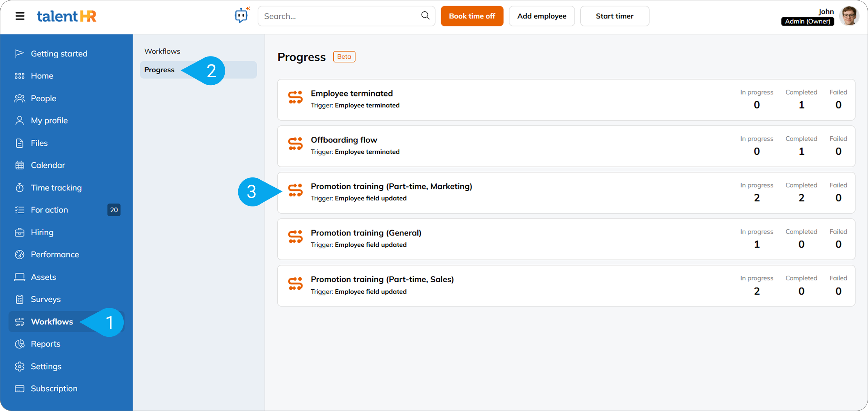This screenshot has width=868, height=411.
Task: Click the Promotion training (General) workflow icon
Action: (295, 237)
